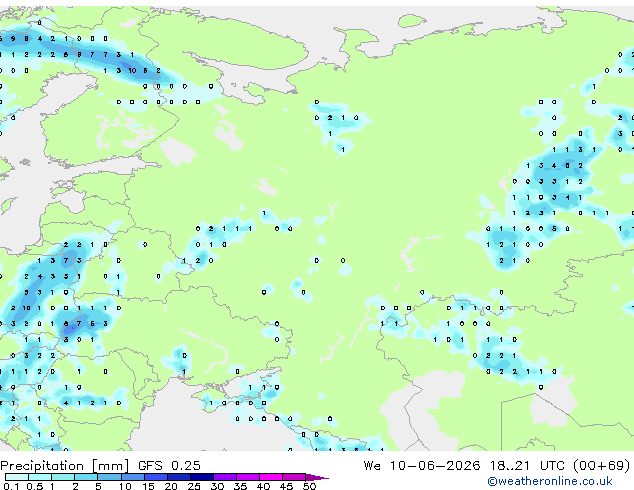Image resolution: width=634 pixels, height=490 pixels.
Task: Choose the 20–25 mm dark blue swatch
Action: tap(179, 477)
